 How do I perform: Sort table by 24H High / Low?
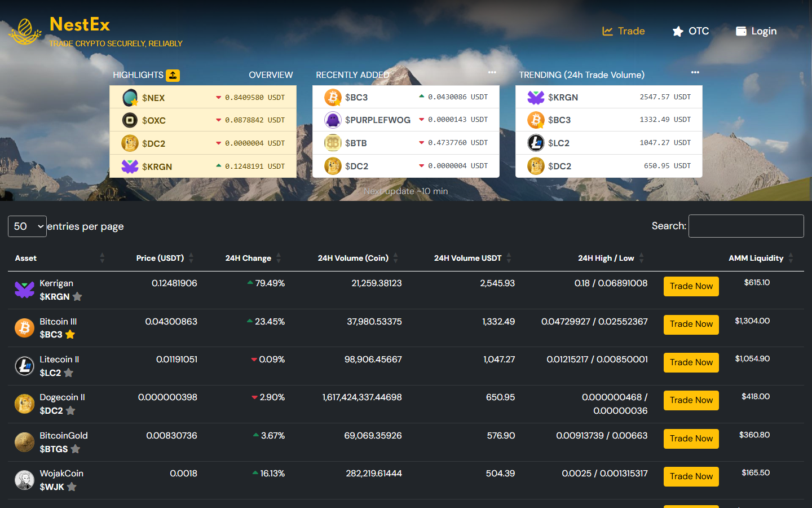tap(611, 258)
